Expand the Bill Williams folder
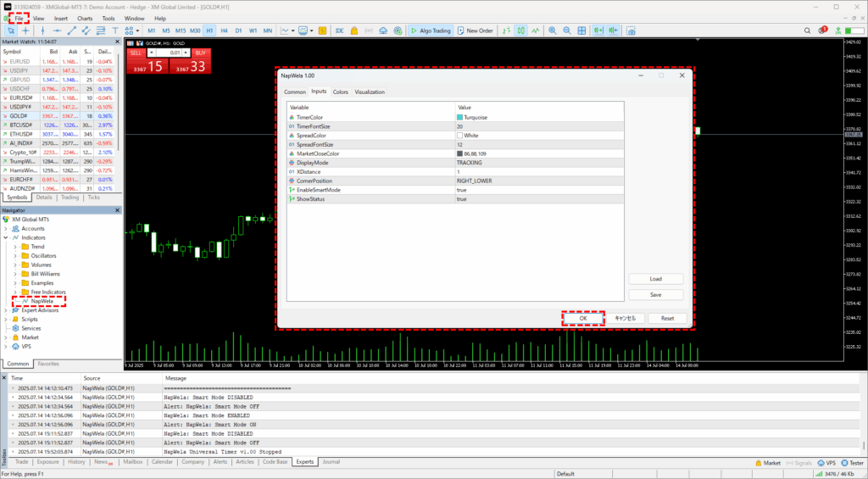The height and width of the screenshot is (479, 868). pyautogui.click(x=15, y=274)
